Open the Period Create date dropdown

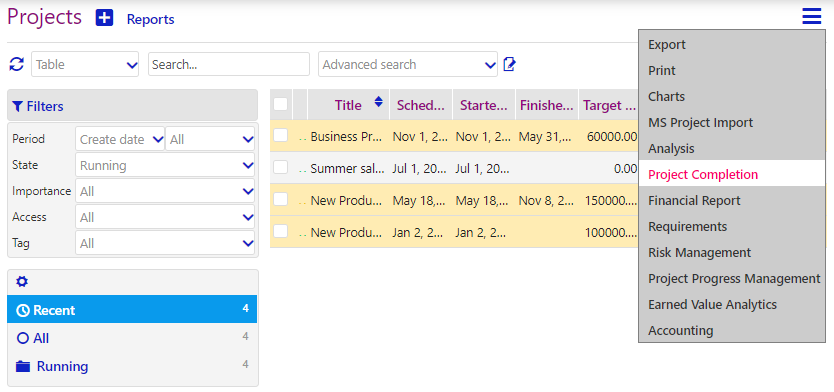tap(120, 139)
